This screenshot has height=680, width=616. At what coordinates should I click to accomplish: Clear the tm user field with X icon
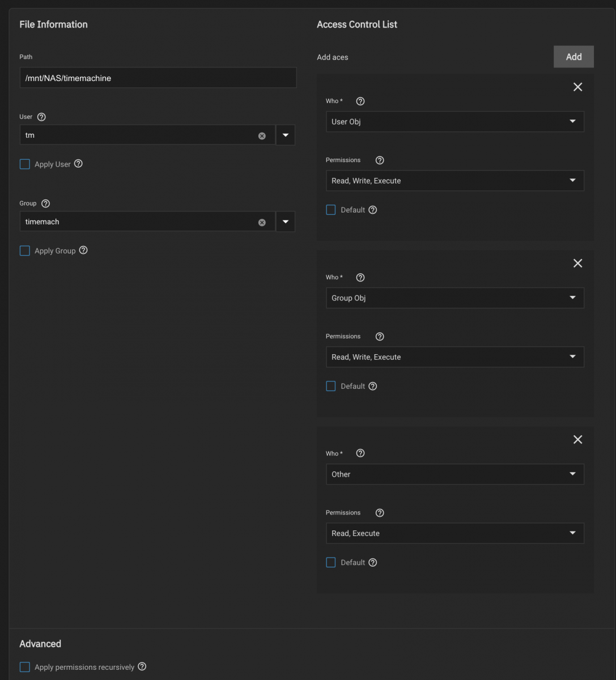click(x=262, y=135)
